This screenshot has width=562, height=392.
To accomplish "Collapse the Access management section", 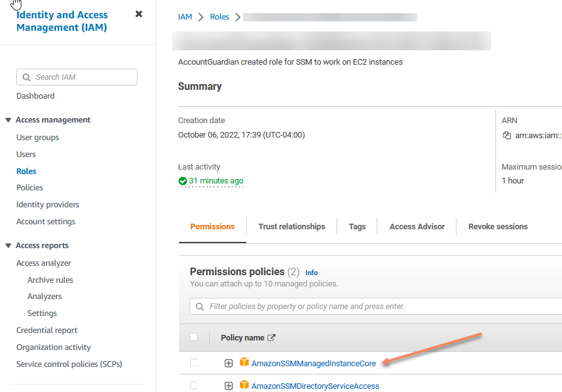I will click(8, 120).
